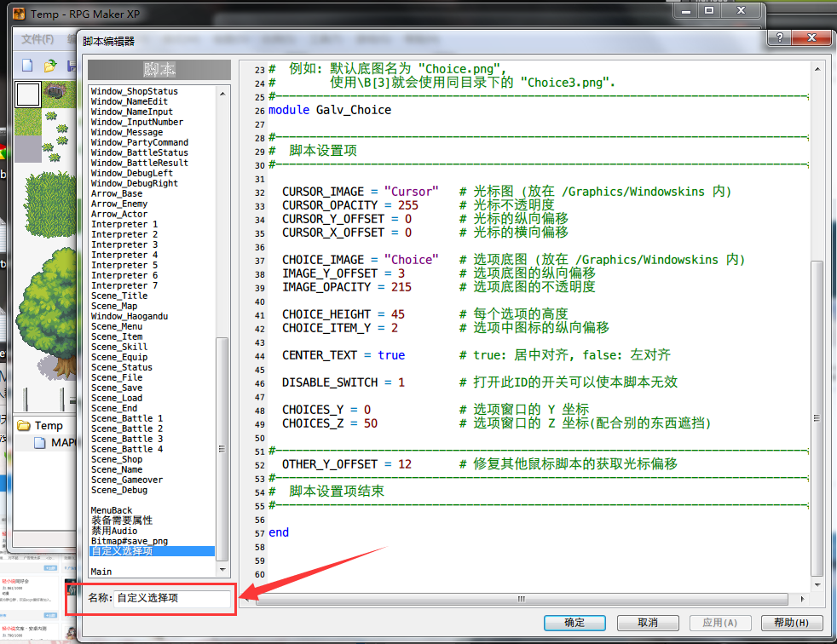Select the 装备需要属性 script
This screenshot has height=644, width=837.
(x=122, y=520)
